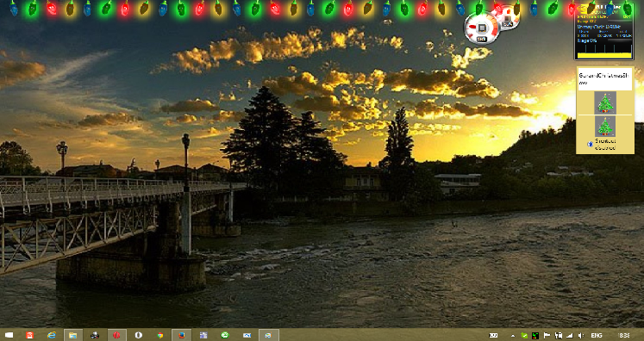644x341 pixels.
Task: Launch the white Opera icon
Action: point(139,335)
